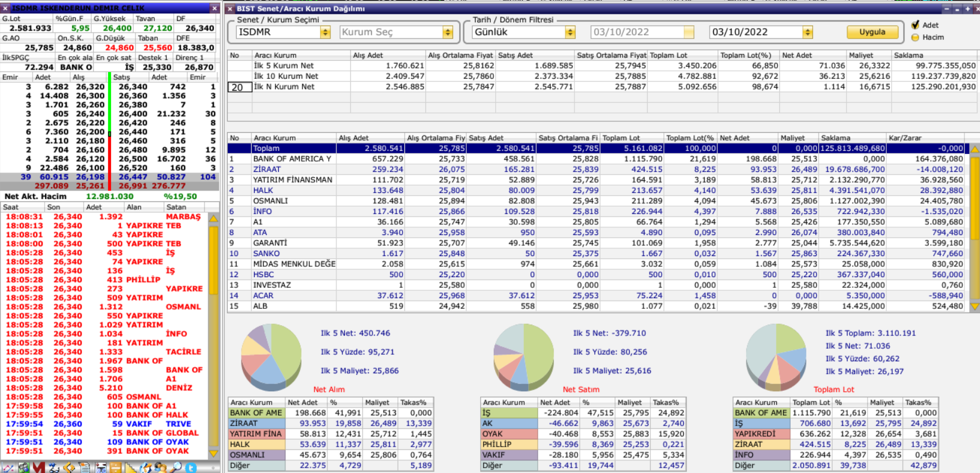
Task: Click the İlk 10 Kurum Net row
Action: 603,76
